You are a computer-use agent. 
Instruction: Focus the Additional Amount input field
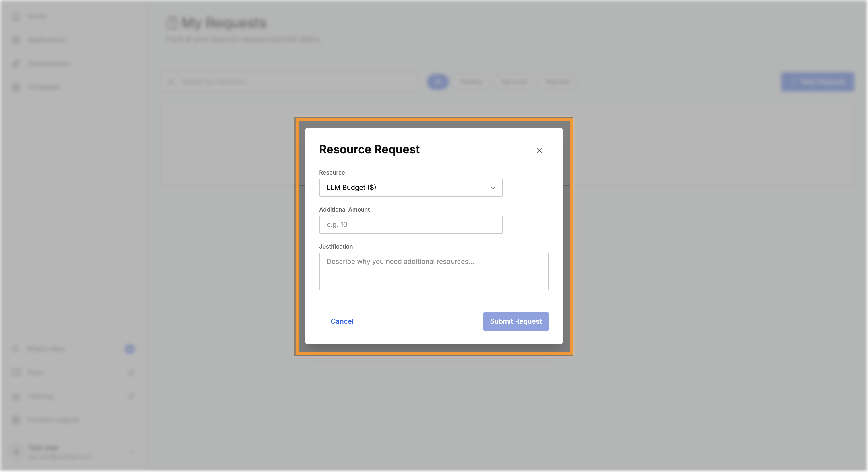411,225
